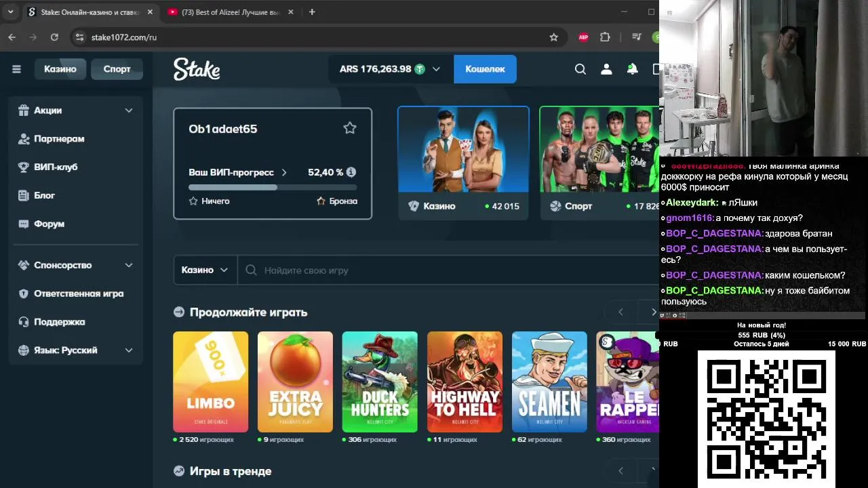Open the user profile icon
The width and height of the screenshot is (868, 488).
click(606, 69)
